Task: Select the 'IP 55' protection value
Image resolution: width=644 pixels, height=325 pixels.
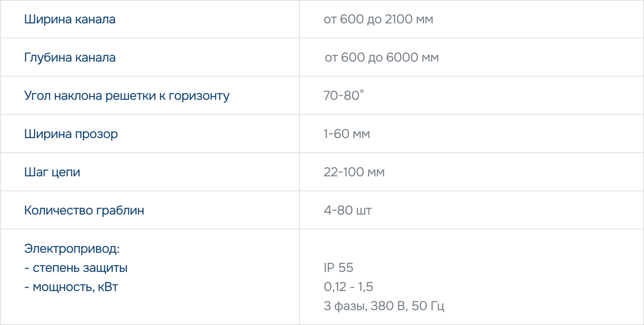Action: [338, 268]
